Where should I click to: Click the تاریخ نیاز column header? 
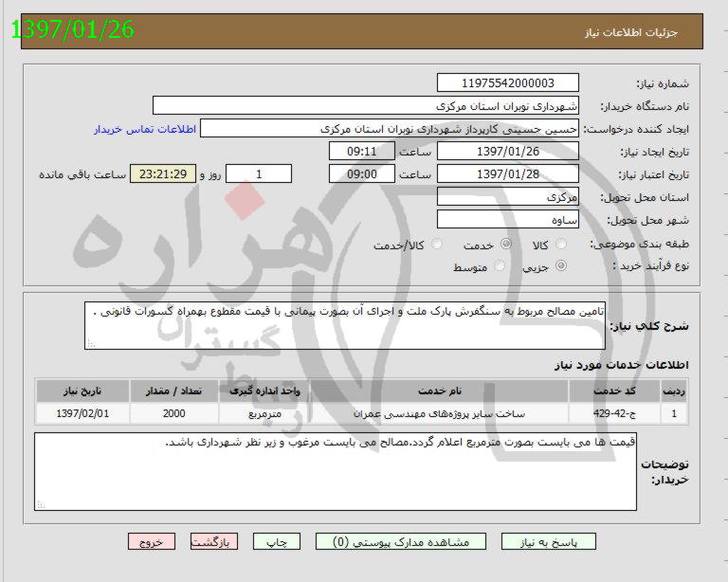(x=82, y=391)
